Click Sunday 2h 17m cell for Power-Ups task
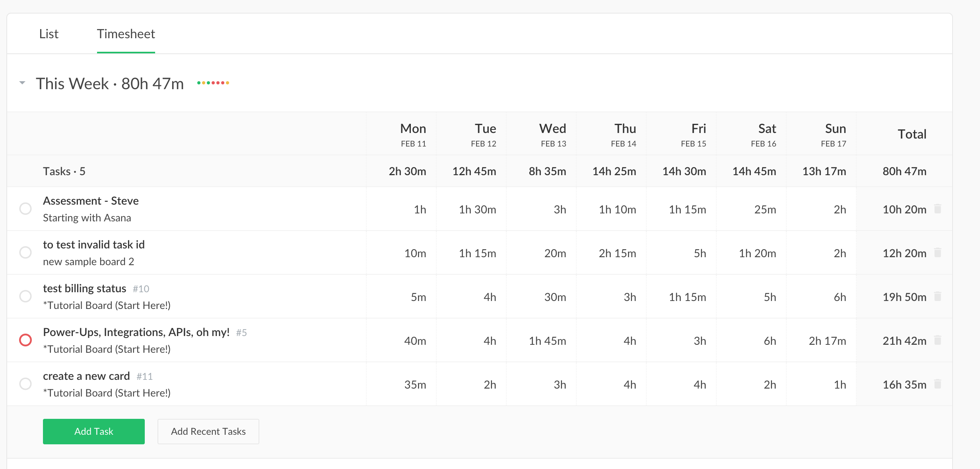 tap(827, 341)
